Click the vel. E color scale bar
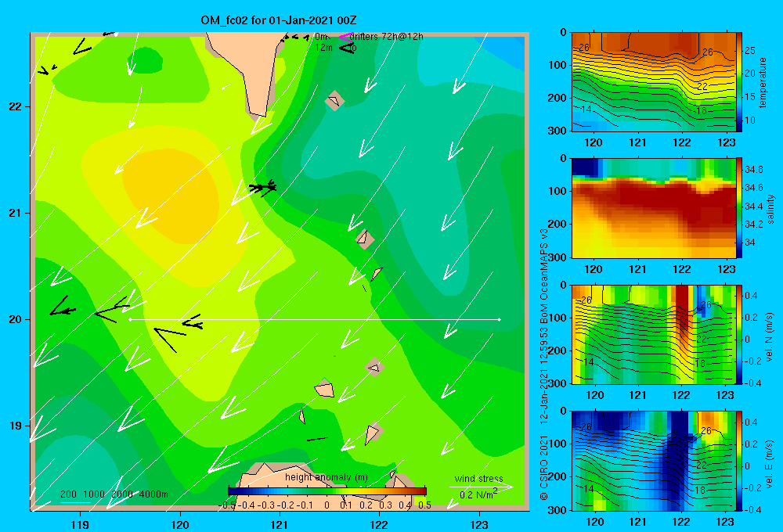Image resolution: width=783 pixels, height=532 pixels. click(x=739, y=461)
